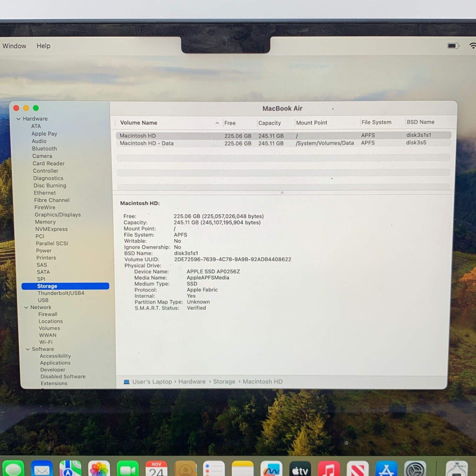
Task: Collapse the Hardware section in sidebar
Action: (x=18, y=119)
